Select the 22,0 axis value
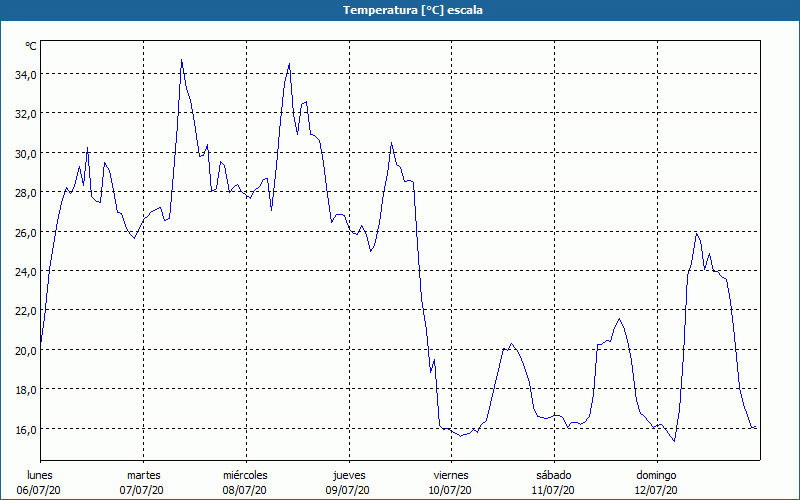Image resolution: width=800 pixels, height=500 pixels. pyautogui.click(x=26, y=311)
